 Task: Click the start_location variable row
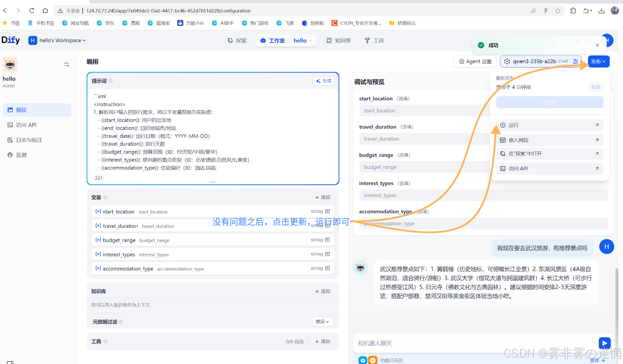click(x=213, y=211)
